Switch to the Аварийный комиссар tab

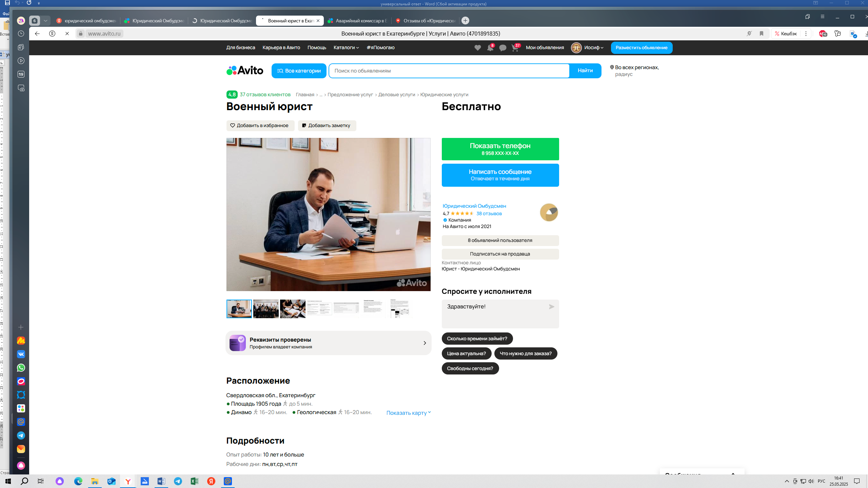pyautogui.click(x=358, y=21)
